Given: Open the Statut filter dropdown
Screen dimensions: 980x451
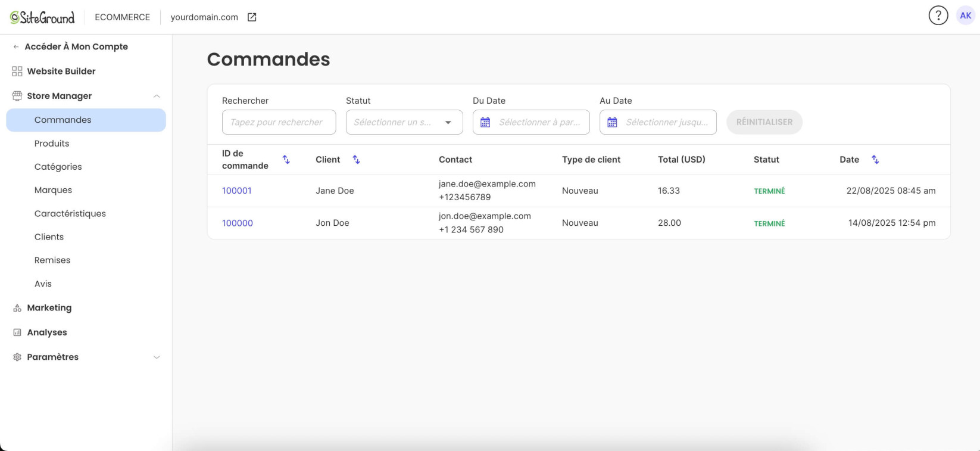Looking at the screenshot, I should click(x=404, y=122).
